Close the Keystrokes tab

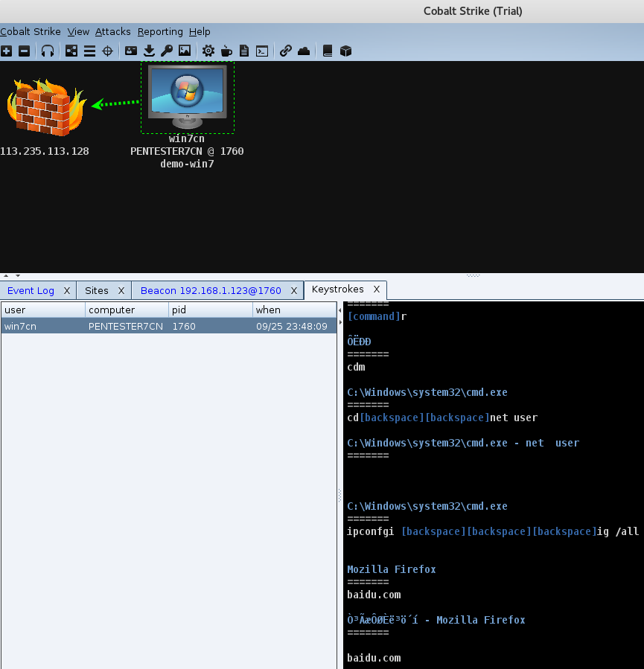point(377,289)
